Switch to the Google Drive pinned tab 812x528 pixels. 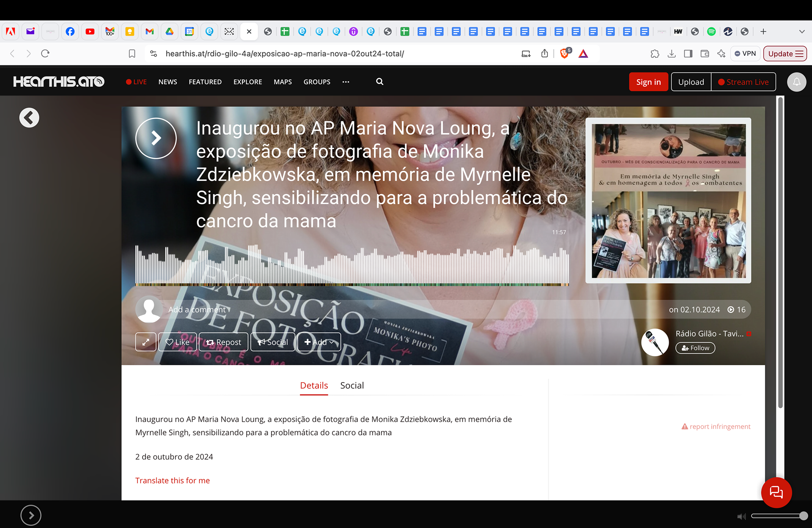(x=170, y=32)
